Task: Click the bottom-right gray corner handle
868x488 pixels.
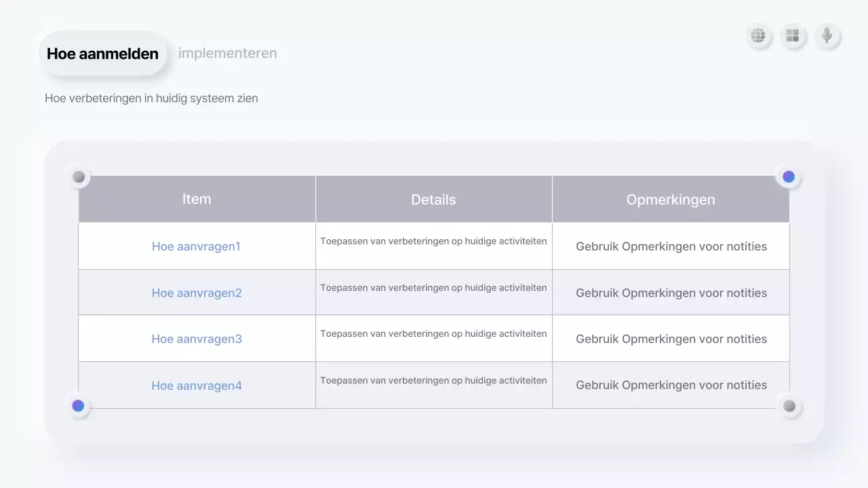Action: 788,405
